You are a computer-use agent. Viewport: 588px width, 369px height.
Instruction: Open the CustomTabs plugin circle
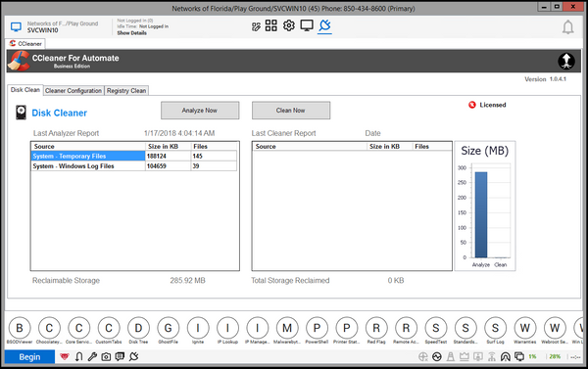click(109, 328)
